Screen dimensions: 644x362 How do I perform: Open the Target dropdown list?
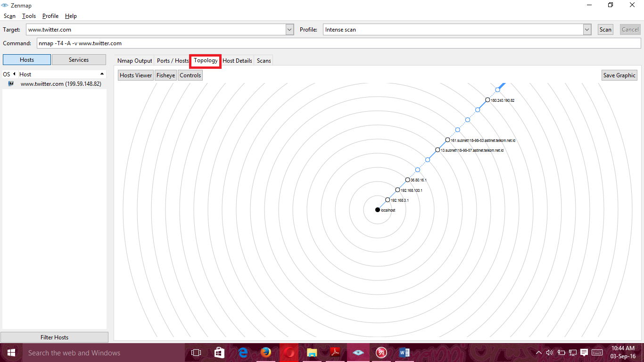(x=289, y=29)
